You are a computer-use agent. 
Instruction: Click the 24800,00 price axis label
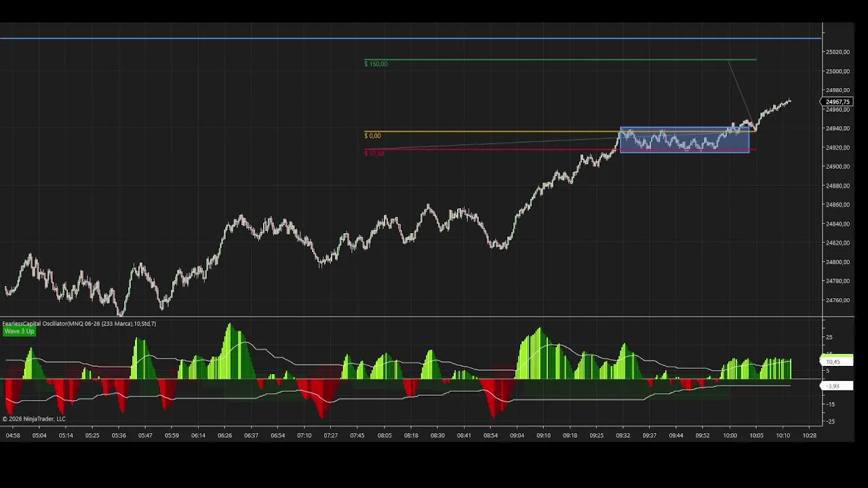point(837,262)
